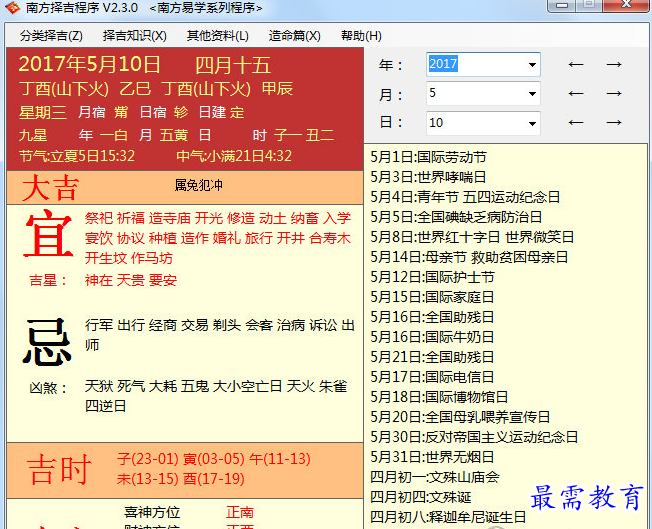
Task: Expand the day (日) dropdown arrow
Action: coord(532,123)
